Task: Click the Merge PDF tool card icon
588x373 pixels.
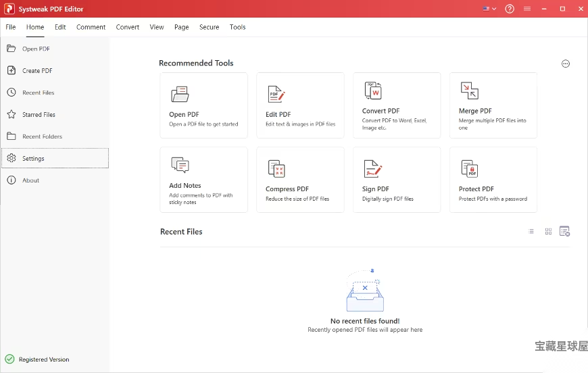Action: tap(470, 91)
